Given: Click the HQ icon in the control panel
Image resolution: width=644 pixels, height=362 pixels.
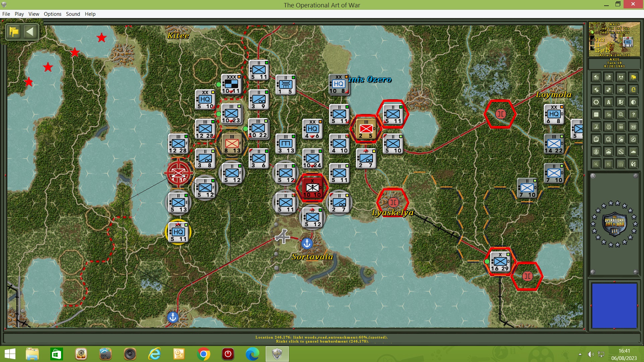Looking at the screenshot, I should point(633,127).
